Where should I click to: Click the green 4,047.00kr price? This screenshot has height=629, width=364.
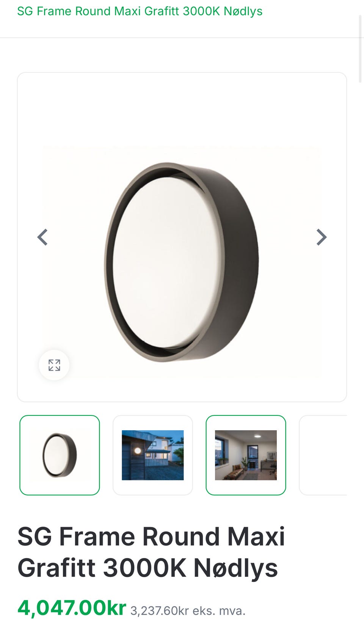[72, 608]
